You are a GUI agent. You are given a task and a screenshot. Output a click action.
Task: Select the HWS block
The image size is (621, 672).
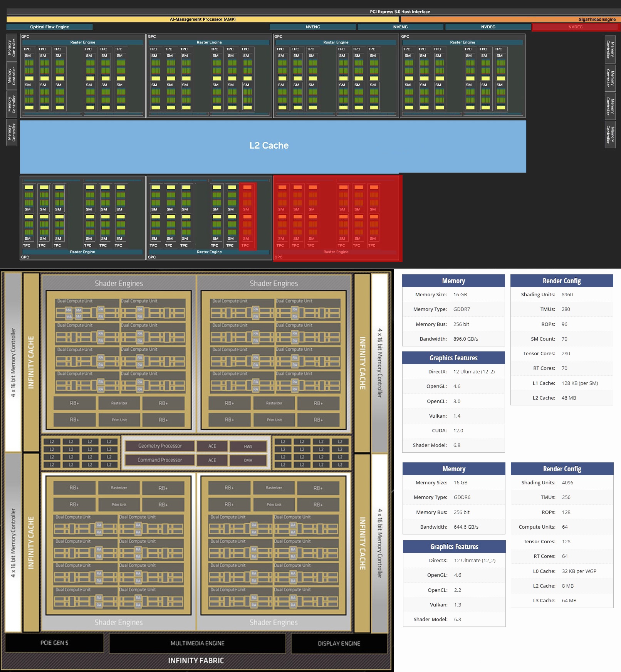click(248, 446)
